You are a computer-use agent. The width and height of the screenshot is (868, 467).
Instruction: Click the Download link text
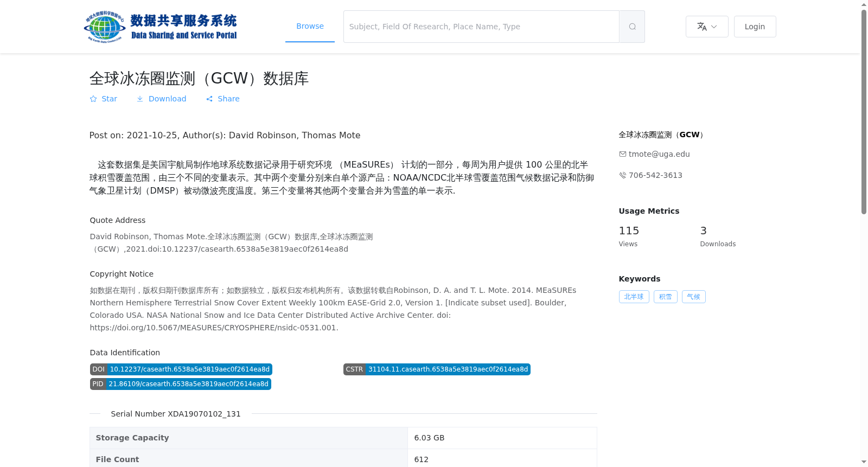(x=167, y=99)
